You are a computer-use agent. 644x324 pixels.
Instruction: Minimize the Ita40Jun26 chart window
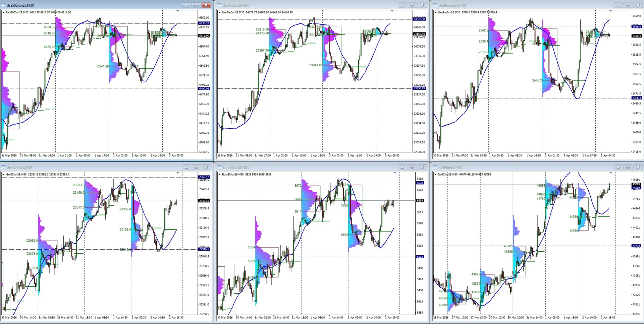click(x=618, y=167)
